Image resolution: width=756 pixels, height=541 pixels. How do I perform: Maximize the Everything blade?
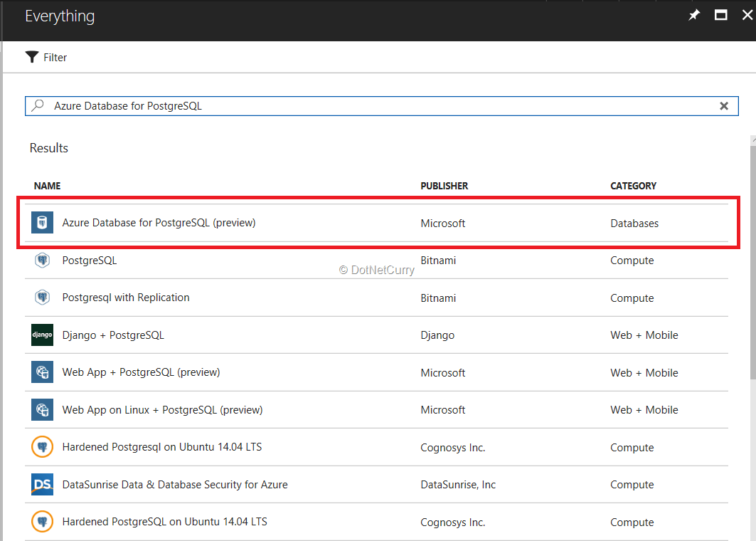(721, 16)
